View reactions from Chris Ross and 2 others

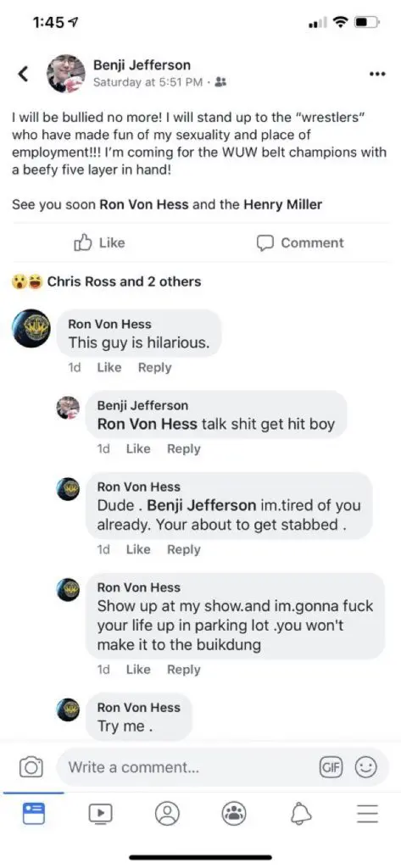[106, 281]
